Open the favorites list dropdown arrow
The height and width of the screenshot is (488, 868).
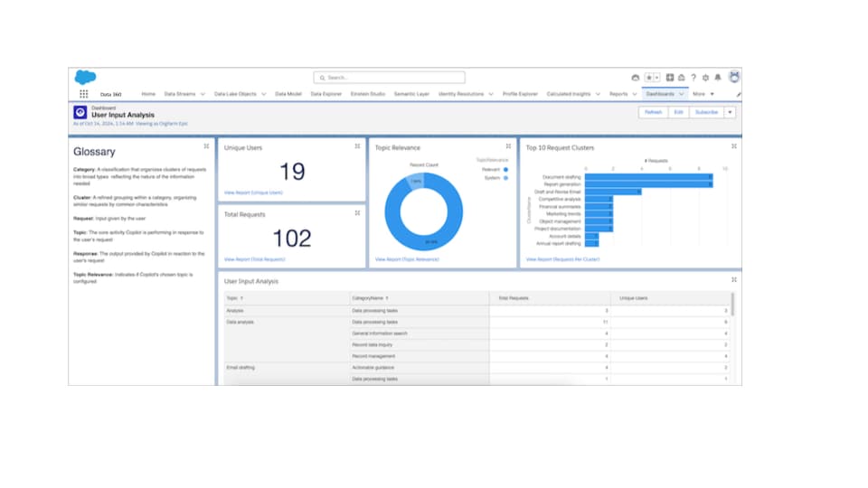click(x=656, y=78)
